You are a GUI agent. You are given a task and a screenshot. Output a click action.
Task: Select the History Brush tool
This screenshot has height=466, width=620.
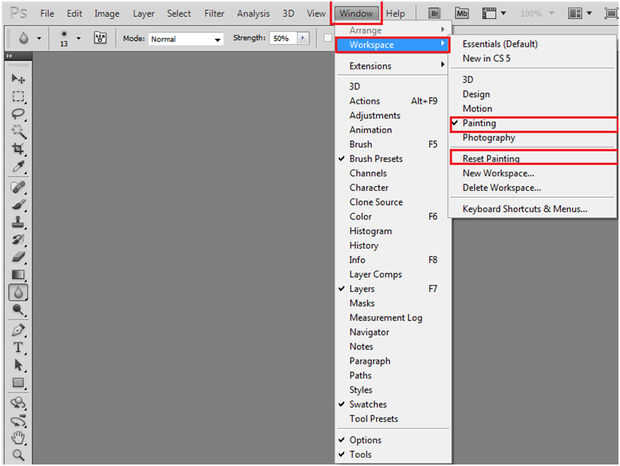[x=18, y=240]
